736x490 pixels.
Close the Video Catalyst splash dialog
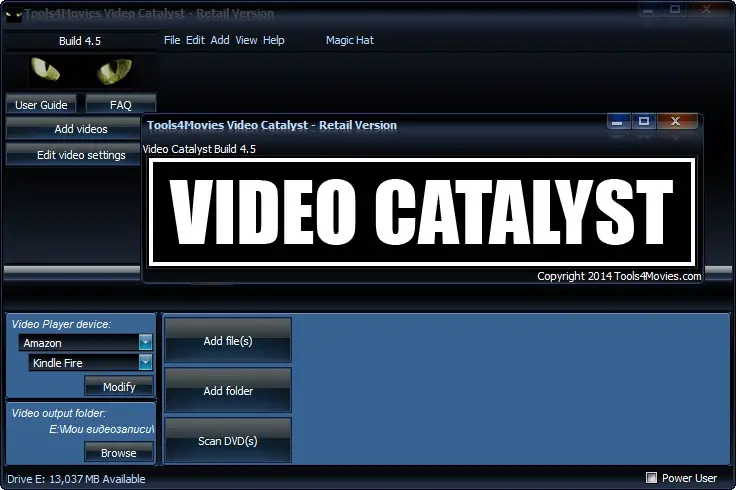point(675,122)
